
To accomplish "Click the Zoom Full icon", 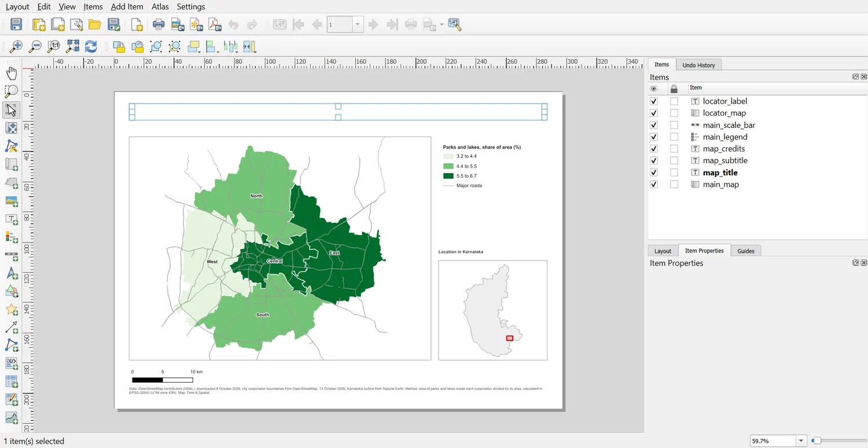I will [72, 46].
